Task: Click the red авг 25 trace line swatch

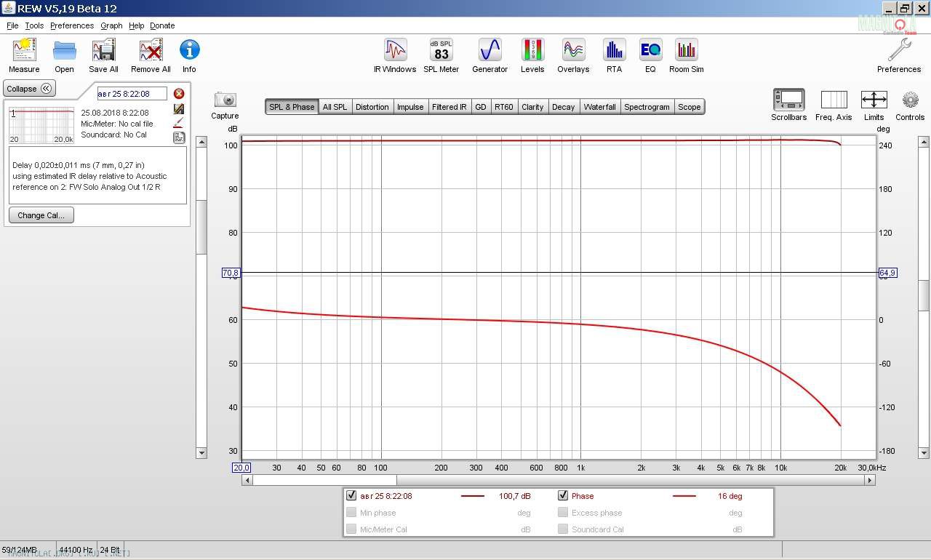Action: tap(472, 496)
